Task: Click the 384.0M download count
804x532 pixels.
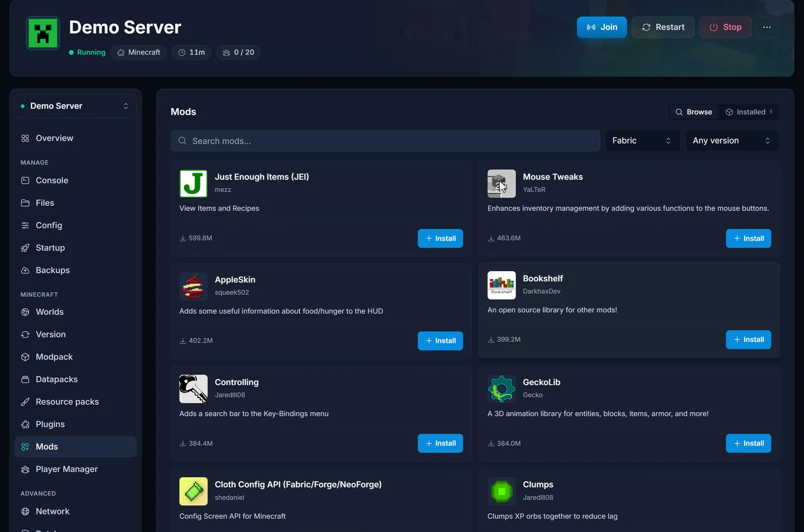Action: pos(504,443)
